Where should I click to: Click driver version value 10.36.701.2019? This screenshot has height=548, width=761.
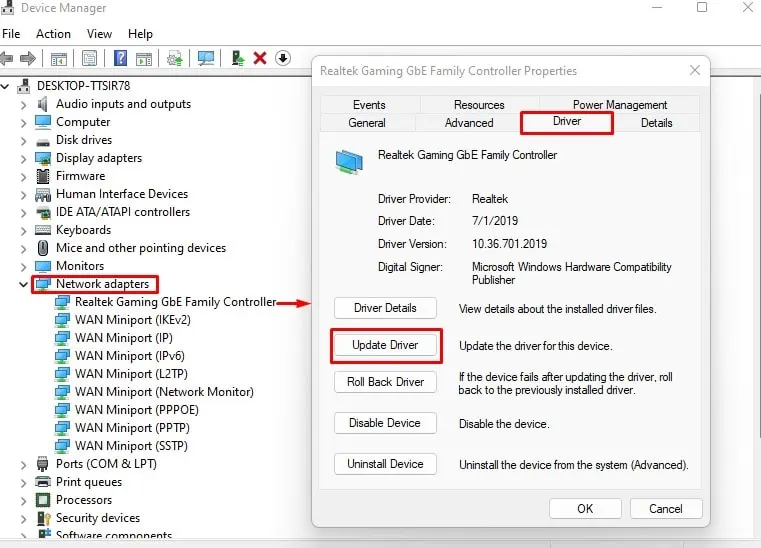coord(509,244)
